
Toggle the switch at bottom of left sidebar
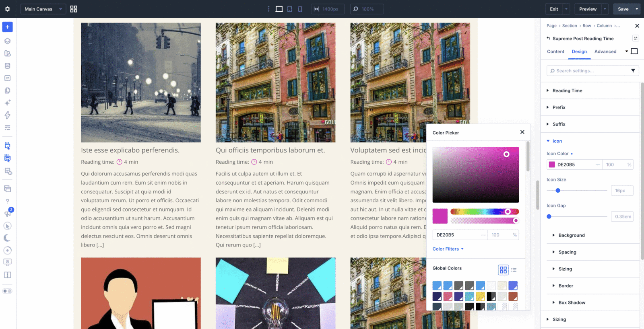7,291
